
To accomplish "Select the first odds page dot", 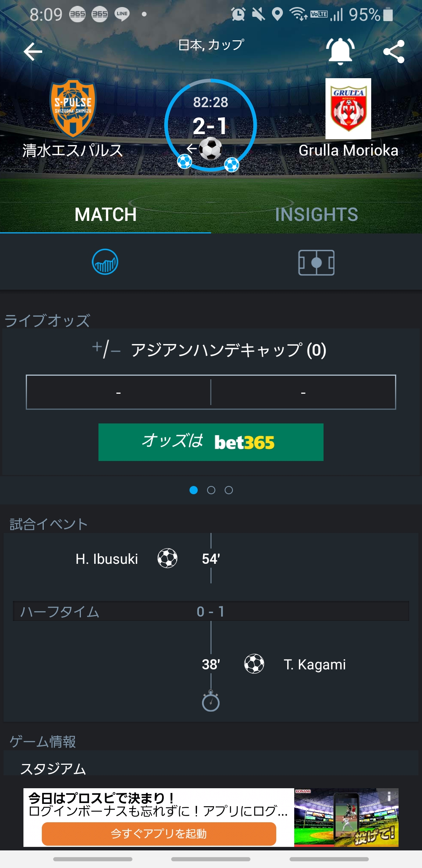I will coord(193,490).
